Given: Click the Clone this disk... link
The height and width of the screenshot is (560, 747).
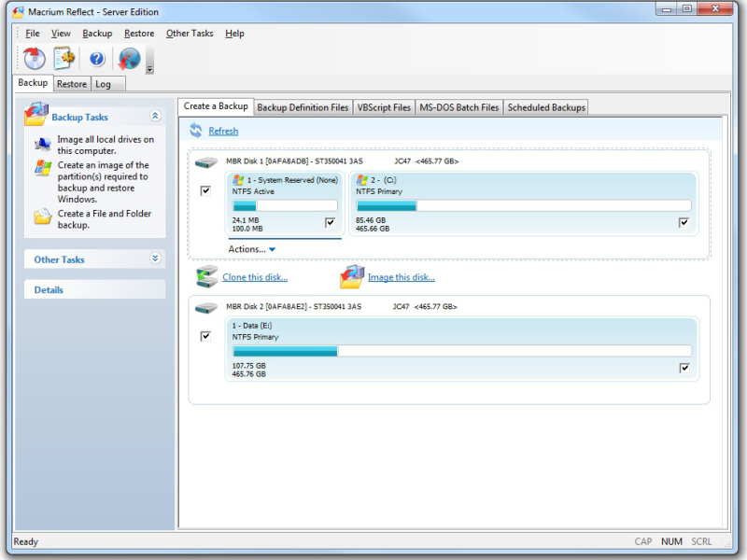Looking at the screenshot, I should pos(255,277).
